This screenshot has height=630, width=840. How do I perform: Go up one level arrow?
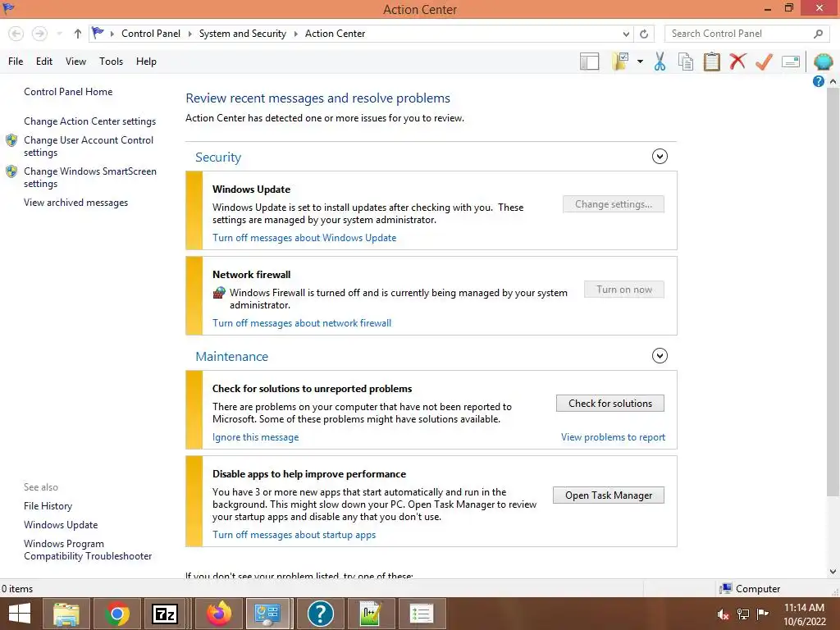pos(78,34)
